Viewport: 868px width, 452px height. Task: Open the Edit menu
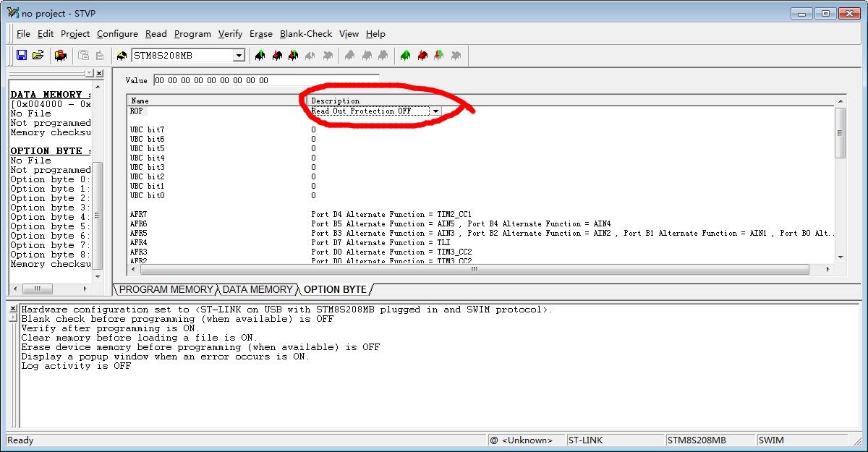[x=46, y=34]
